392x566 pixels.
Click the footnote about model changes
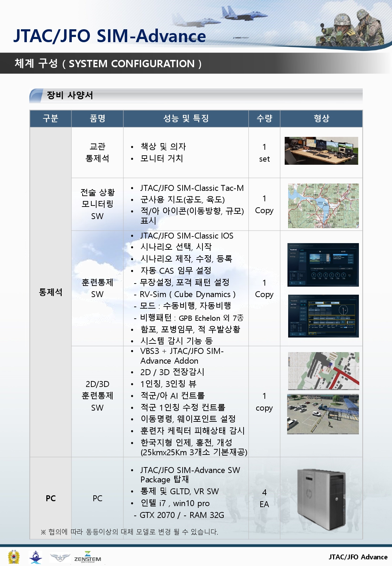click(x=129, y=532)
